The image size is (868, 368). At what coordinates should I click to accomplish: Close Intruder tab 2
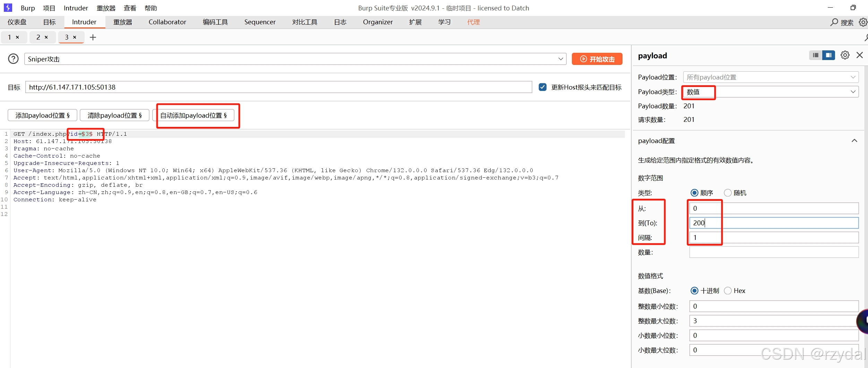pos(46,37)
